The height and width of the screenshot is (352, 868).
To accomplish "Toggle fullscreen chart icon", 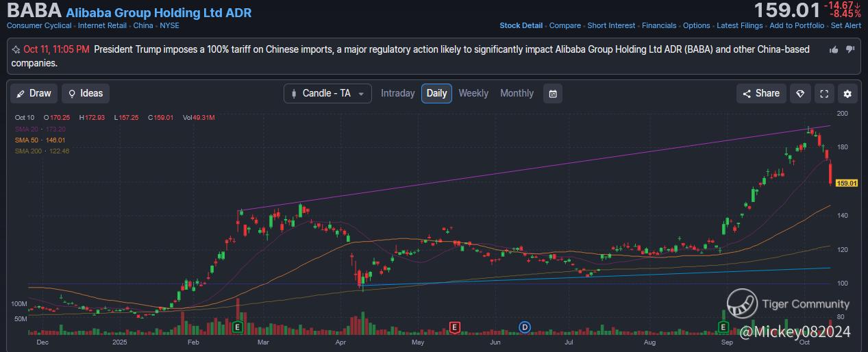I will tap(824, 94).
